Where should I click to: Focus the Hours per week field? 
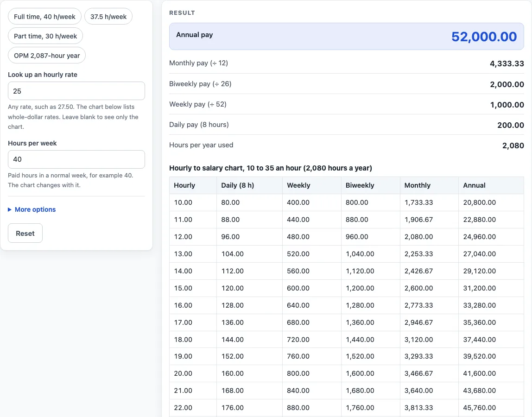tap(76, 159)
